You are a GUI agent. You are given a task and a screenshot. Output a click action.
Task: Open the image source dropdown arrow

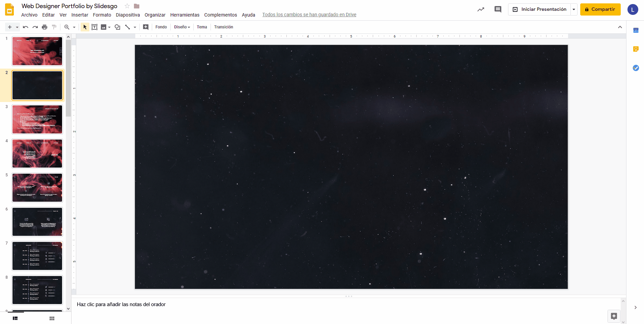pyautogui.click(x=109, y=27)
